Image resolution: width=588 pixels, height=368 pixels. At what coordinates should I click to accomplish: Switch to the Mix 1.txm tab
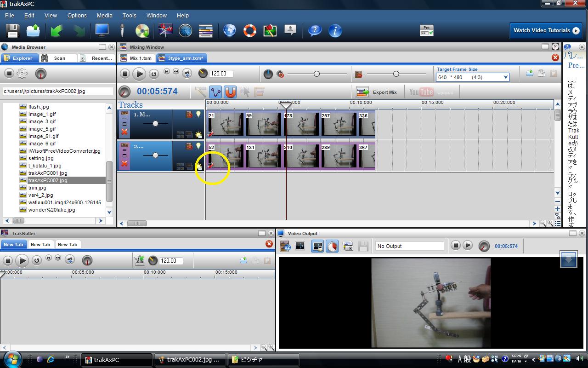click(136, 58)
